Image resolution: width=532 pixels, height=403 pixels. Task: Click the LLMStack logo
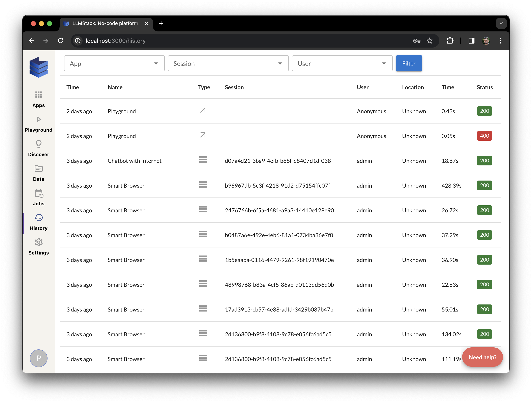38,67
